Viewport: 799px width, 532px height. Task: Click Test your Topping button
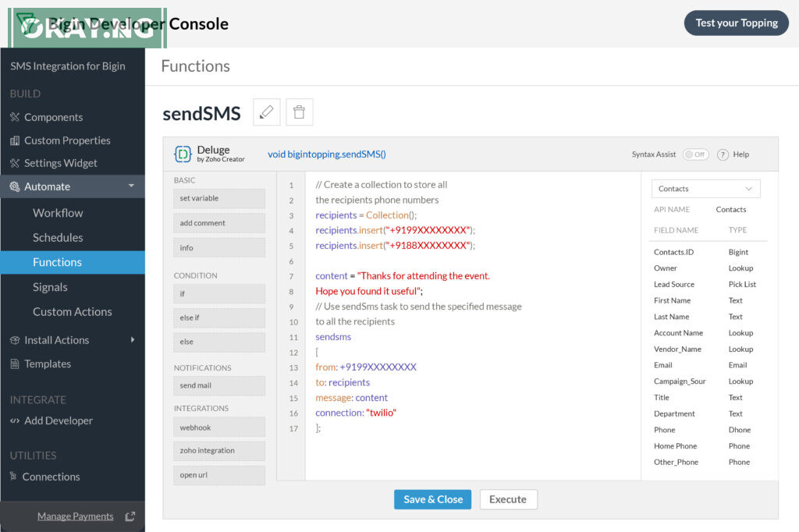pyautogui.click(x=736, y=23)
